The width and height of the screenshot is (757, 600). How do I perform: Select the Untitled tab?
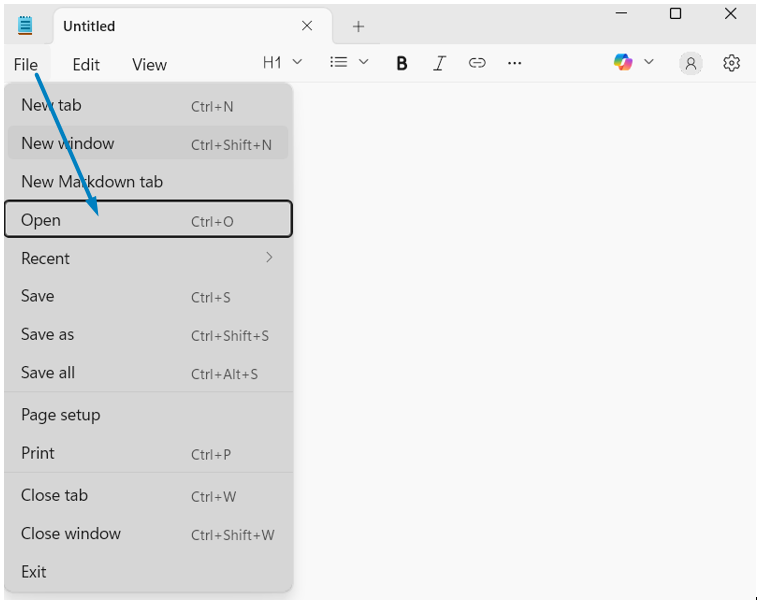[192, 26]
